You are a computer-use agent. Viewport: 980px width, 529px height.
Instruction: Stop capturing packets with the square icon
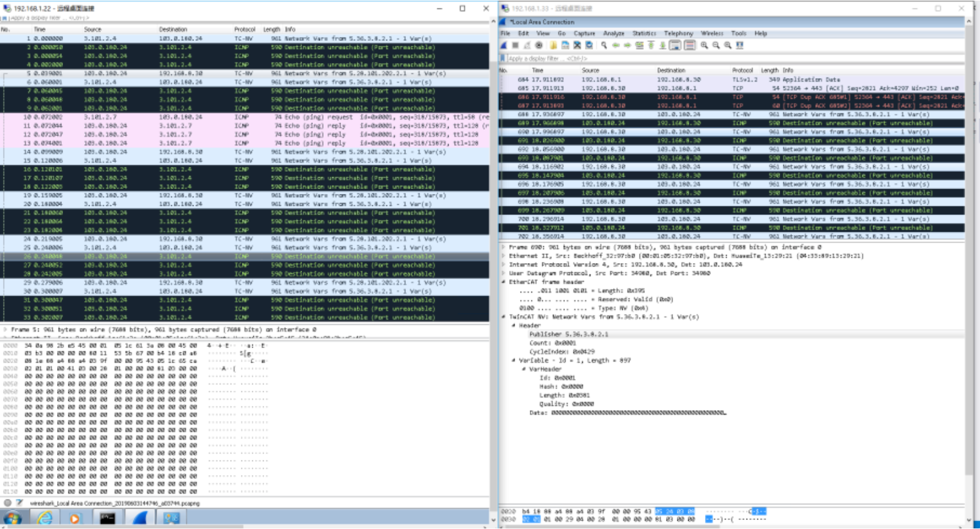(x=515, y=46)
